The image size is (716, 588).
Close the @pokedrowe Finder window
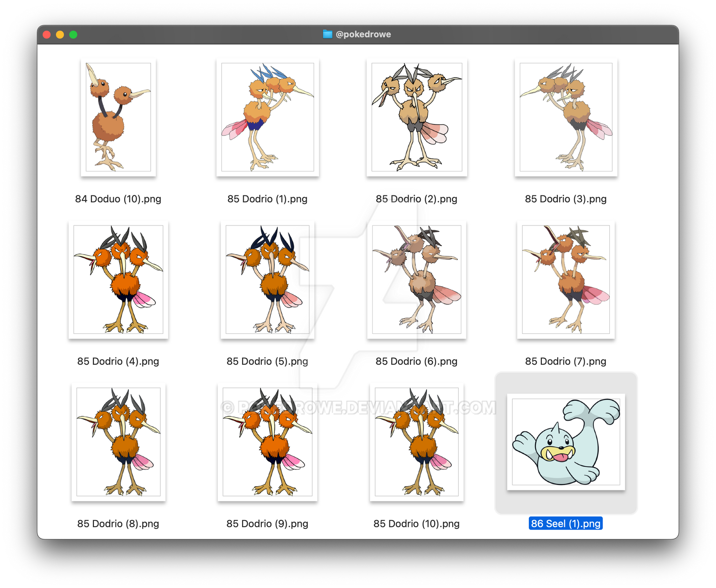[47, 35]
